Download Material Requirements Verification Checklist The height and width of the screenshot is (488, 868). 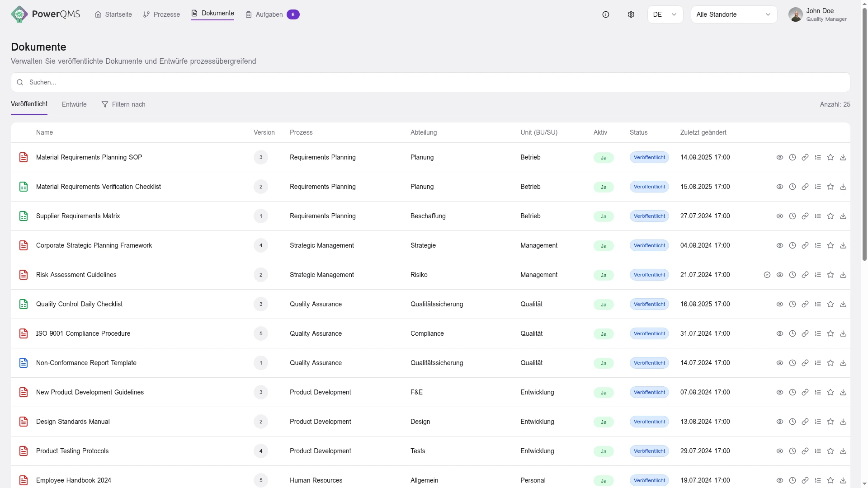point(843,187)
